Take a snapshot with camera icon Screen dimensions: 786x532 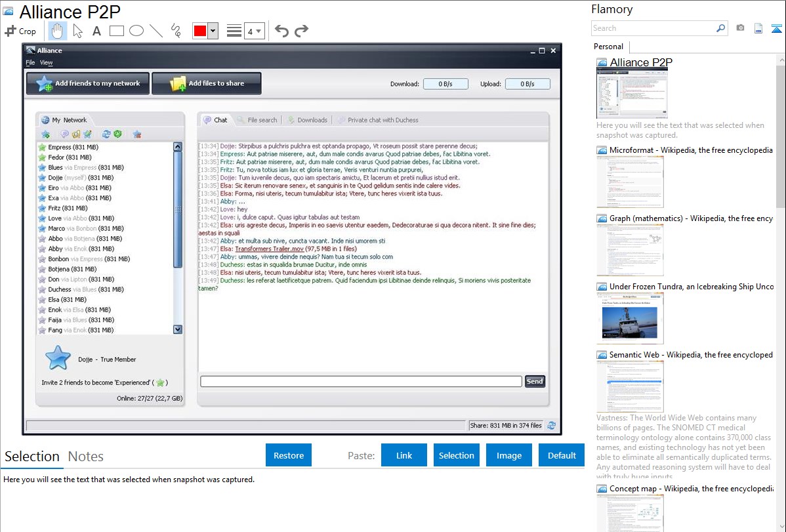740,28
